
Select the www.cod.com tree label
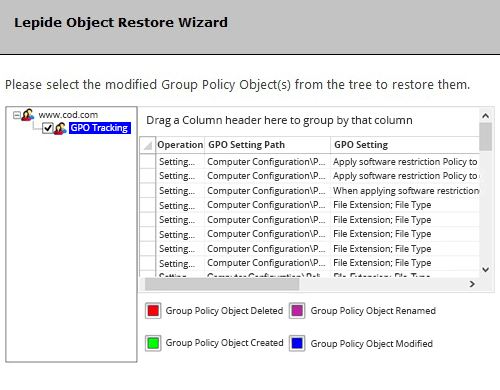point(68,115)
